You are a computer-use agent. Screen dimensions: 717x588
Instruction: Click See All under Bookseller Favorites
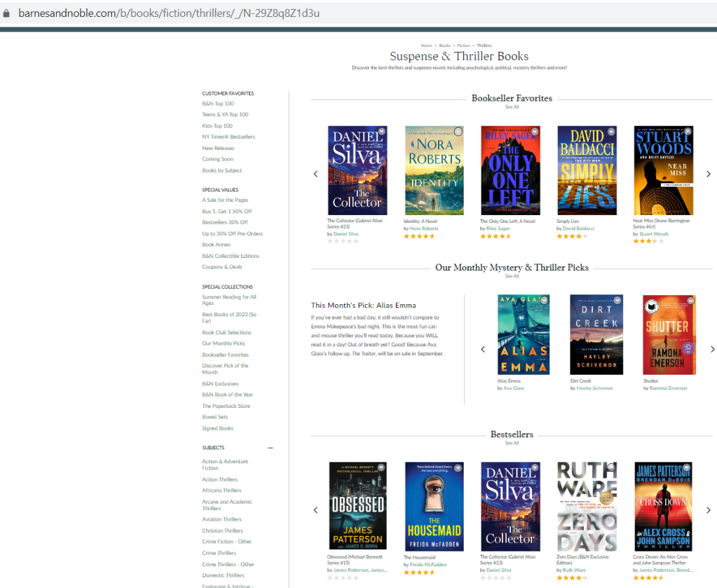(512, 107)
